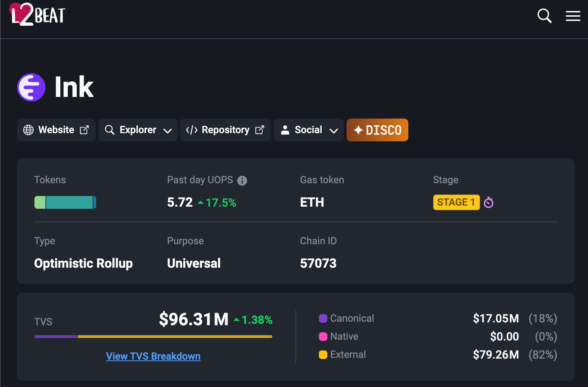
Task: Collapse the Explorer chevron arrow
Action: (167, 131)
